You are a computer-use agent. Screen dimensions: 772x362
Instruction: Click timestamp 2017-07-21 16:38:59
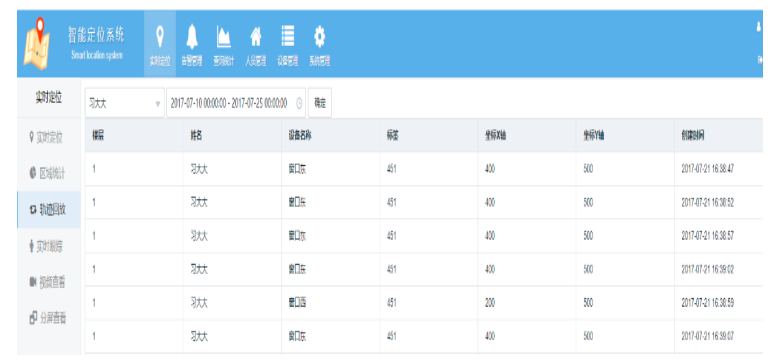[708, 303]
